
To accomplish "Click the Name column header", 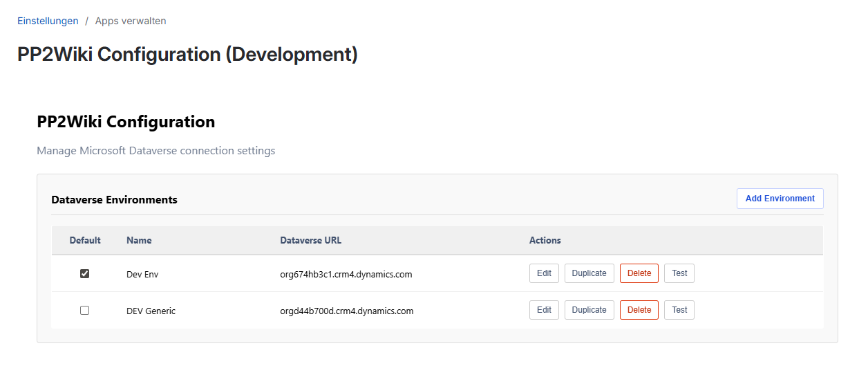I will point(139,240).
